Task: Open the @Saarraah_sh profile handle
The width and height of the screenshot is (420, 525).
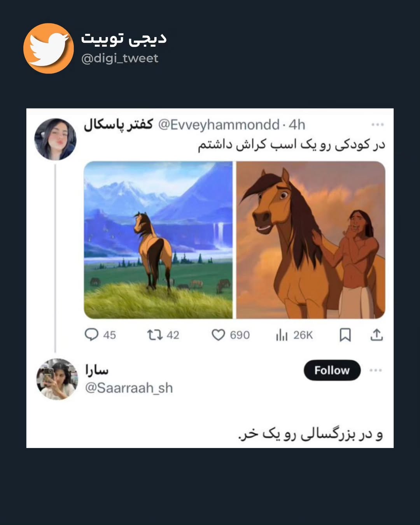Action: pos(129,388)
